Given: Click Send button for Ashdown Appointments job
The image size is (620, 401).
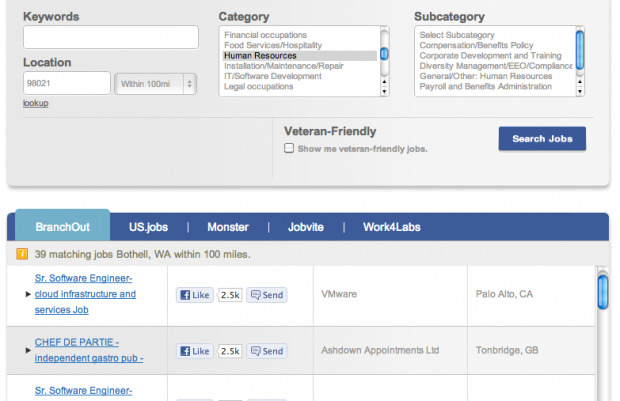Looking at the screenshot, I should [267, 351].
